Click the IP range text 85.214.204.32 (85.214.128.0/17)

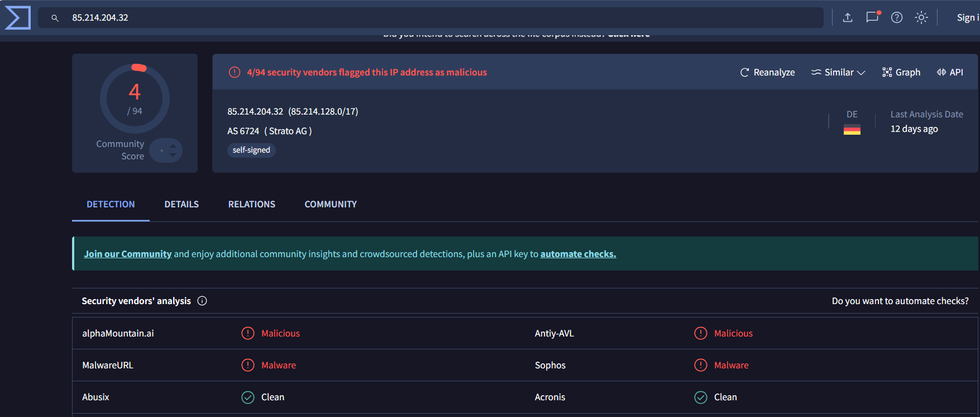coord(293,111)
